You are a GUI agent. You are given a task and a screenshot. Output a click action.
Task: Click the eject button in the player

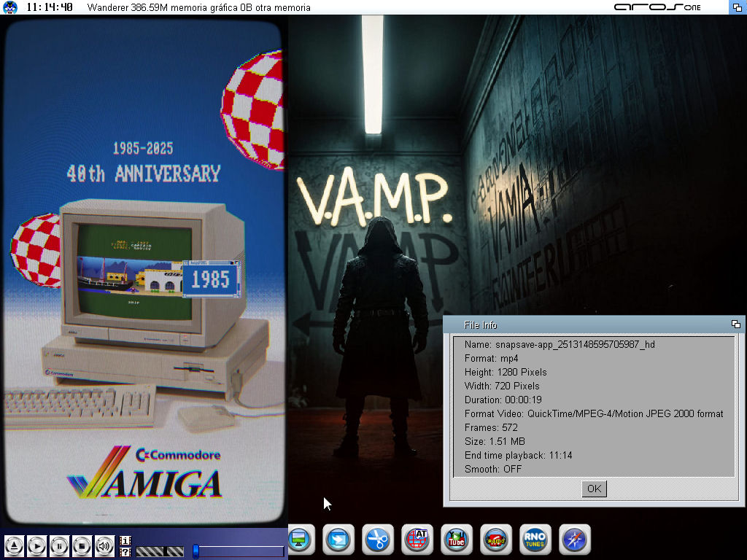(x=15, y=545)
